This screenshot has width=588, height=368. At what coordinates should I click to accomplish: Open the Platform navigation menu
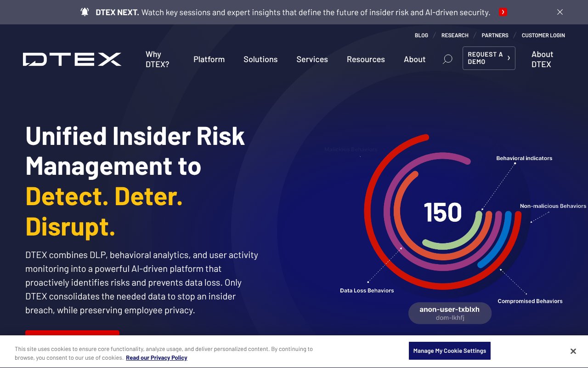(209, 59)
